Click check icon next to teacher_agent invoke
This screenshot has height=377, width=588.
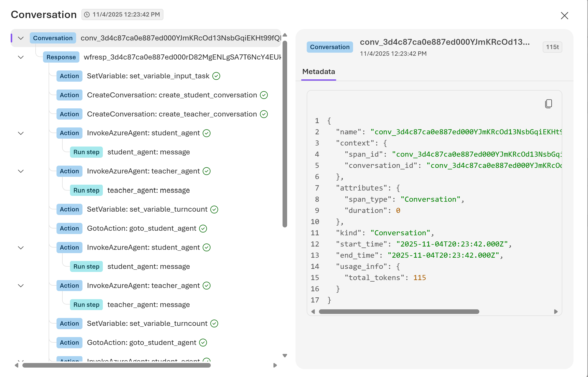click(x=206, y=171)
